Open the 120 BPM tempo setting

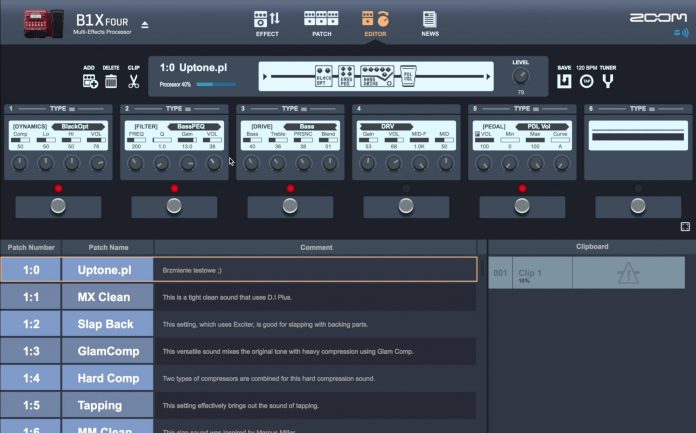coord(586,81)
